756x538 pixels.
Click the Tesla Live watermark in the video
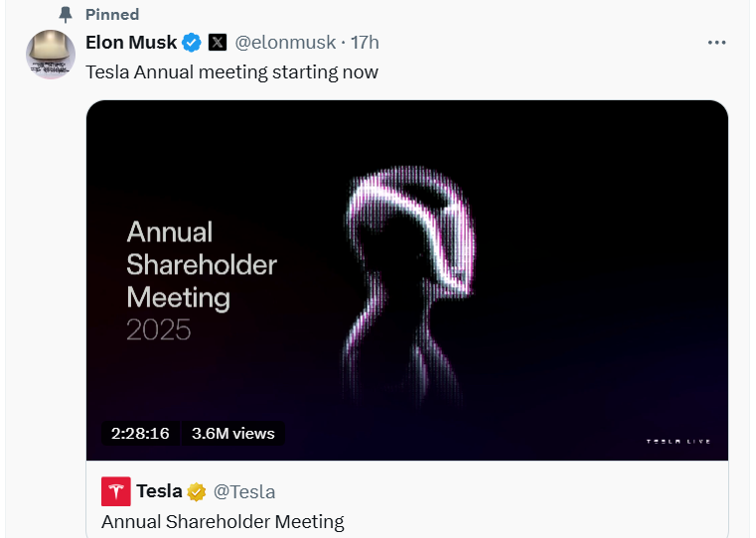tap(679, 441)
